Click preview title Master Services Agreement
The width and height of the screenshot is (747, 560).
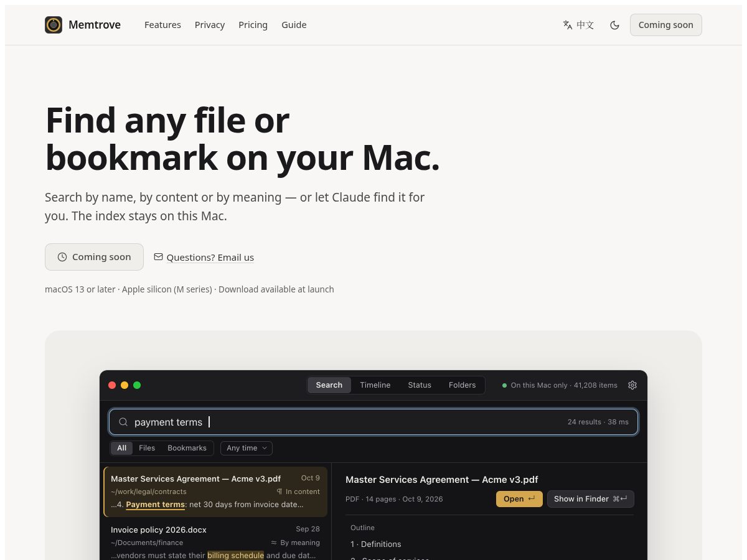coord(441,480)
